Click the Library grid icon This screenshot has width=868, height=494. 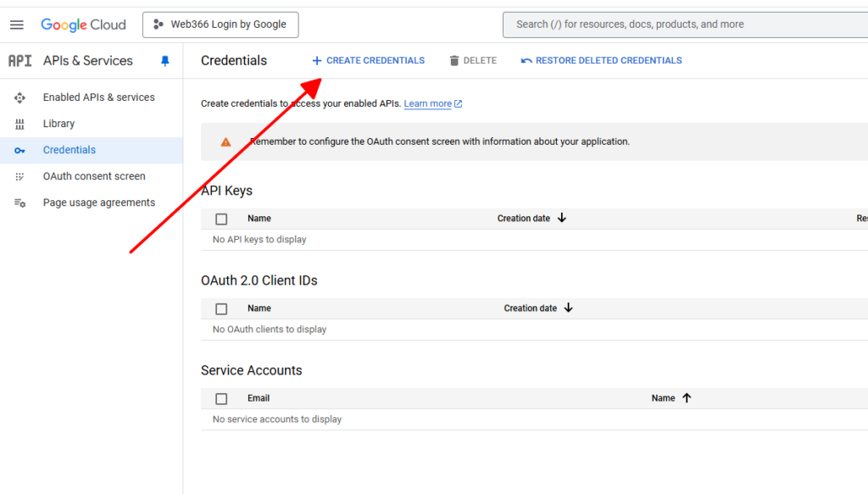pos(20,124)
